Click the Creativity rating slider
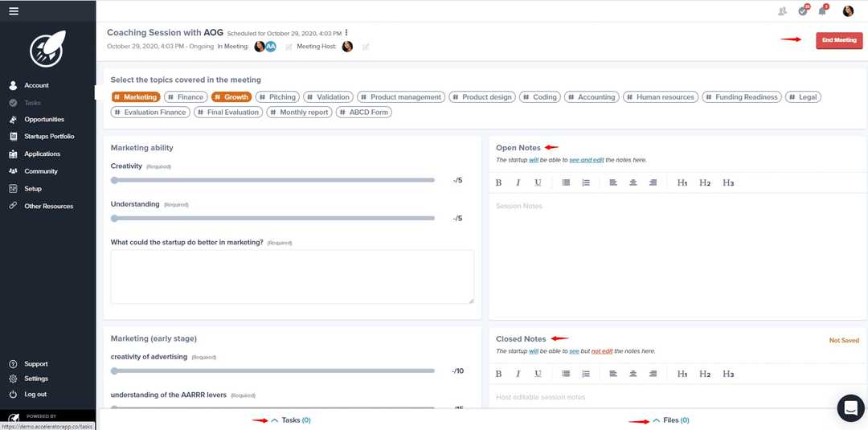The width and height of the screenshot is (868, 430). tap(273, 180)
